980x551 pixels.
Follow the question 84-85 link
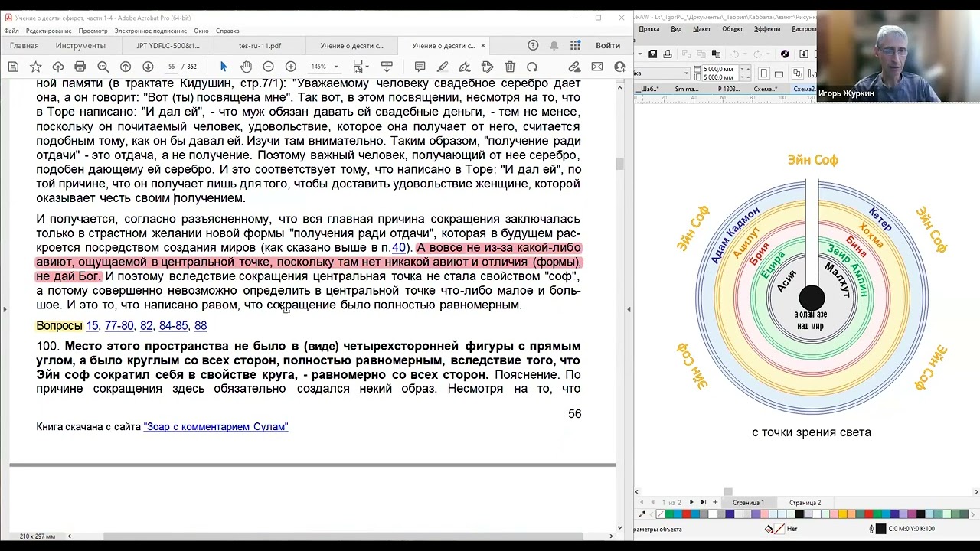pos(173,326)
